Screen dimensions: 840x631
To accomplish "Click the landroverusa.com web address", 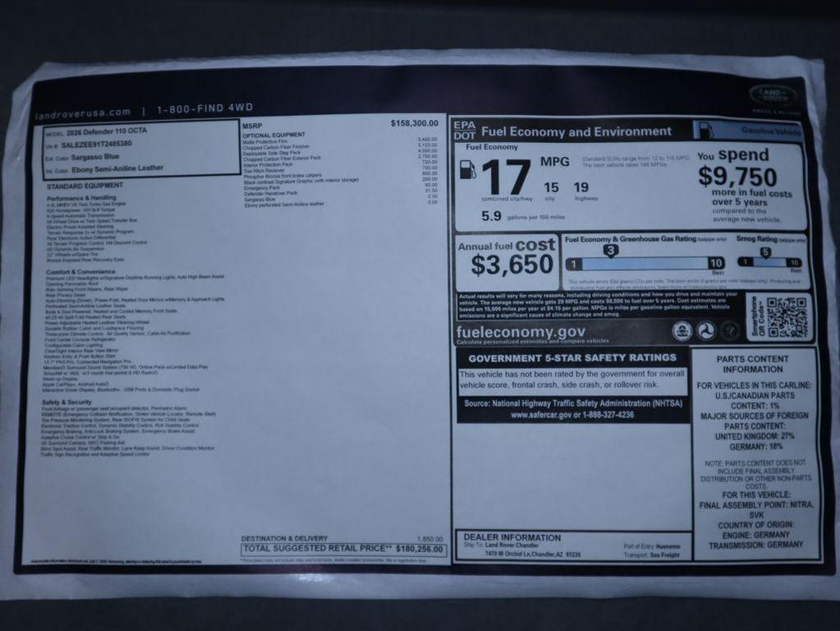I will coord(83,112).
